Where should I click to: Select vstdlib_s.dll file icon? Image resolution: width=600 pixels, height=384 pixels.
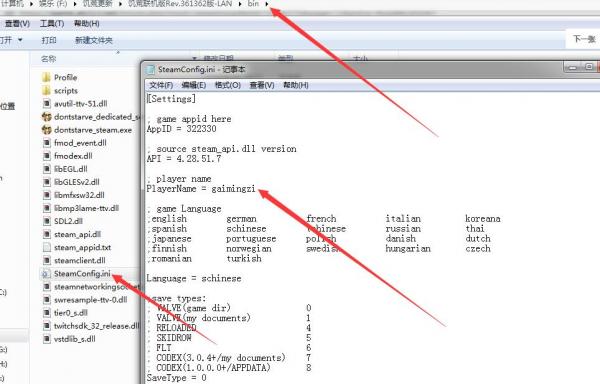[x=46, y=339]
